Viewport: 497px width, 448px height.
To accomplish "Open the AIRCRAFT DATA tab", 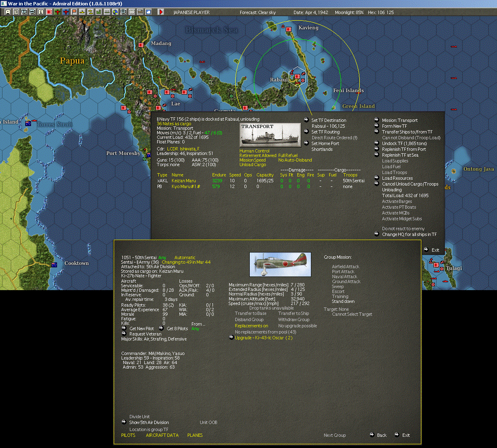I will (162, 435).
